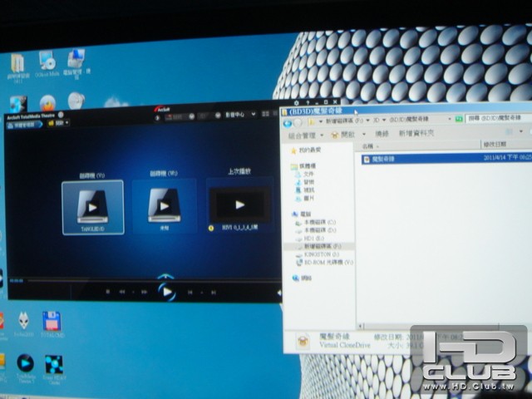Screen dimensions: 532x399
Task: Click the Explorer Forward navigation button
Action: [x=298, y=123]
